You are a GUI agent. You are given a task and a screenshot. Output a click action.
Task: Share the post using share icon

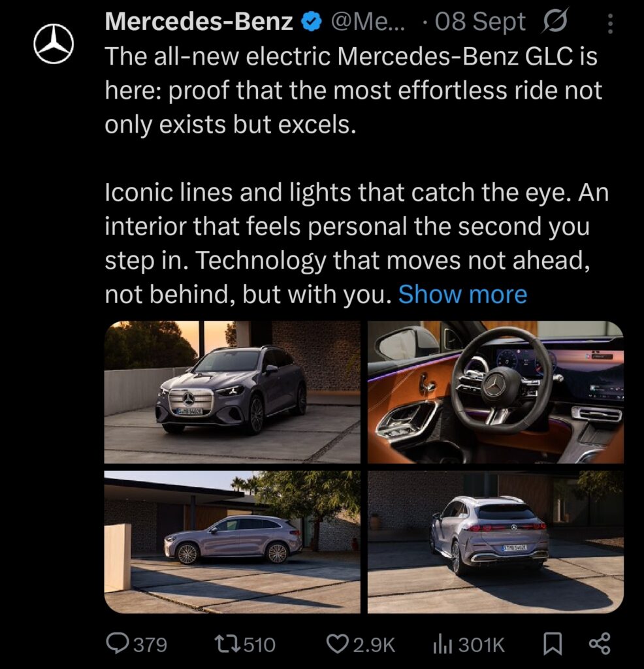click(x=600, y=644)
